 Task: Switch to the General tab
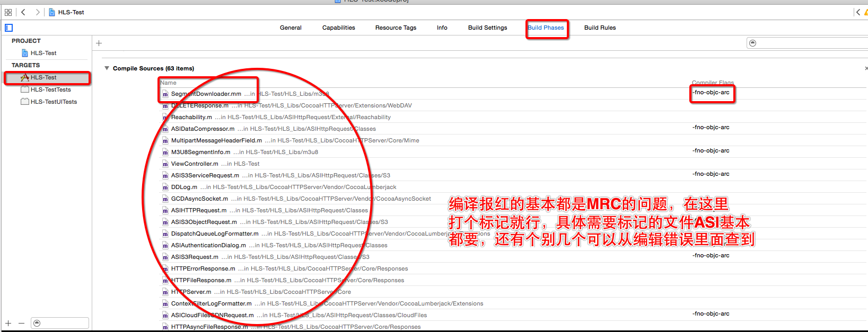pos(291,28)
